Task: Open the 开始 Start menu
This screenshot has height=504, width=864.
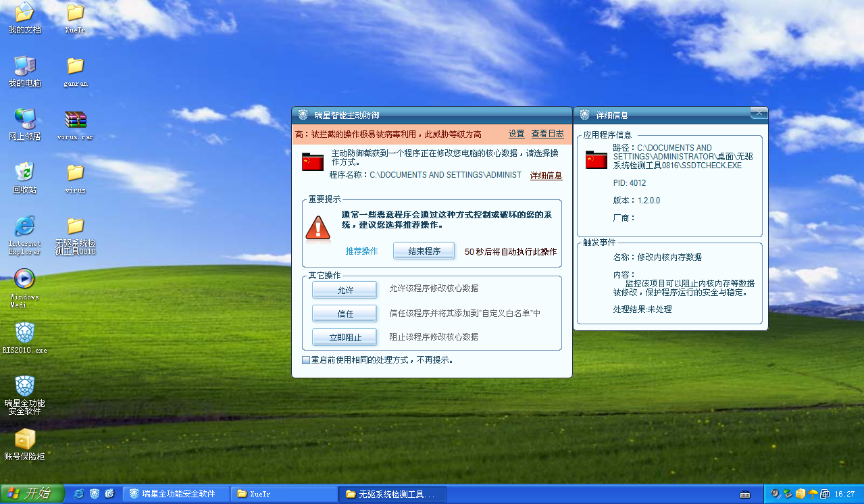Action: [x=32, y=494]
